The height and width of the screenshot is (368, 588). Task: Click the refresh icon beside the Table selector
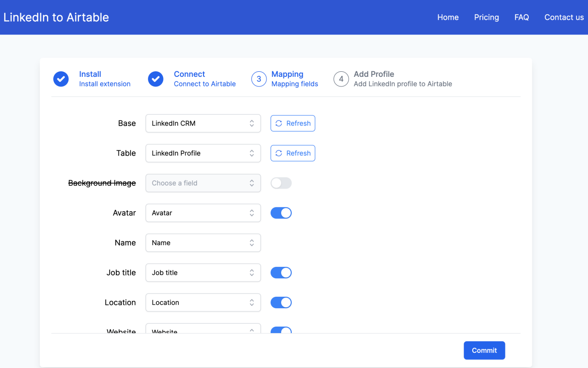click(x=279, y=153)
